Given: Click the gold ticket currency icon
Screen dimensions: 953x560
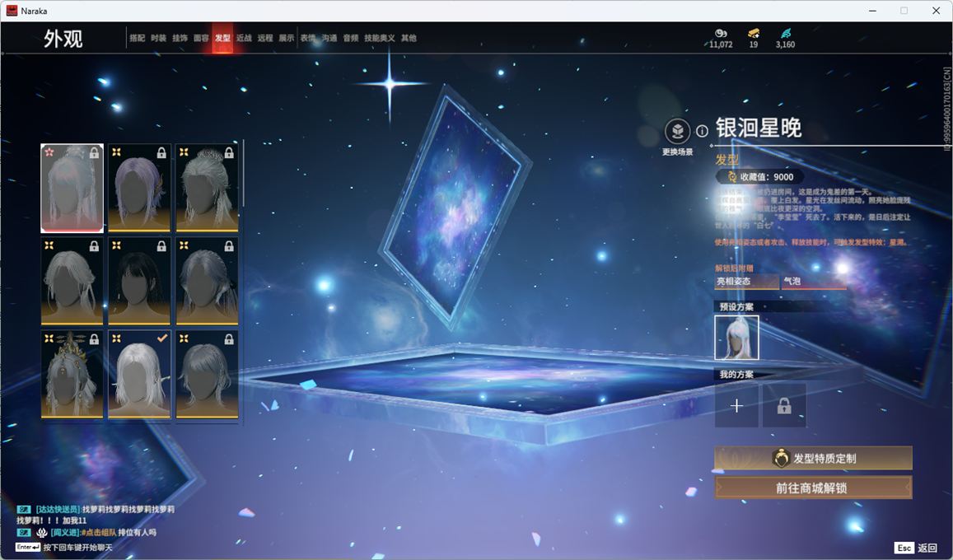Looking at the screenshot, I should coord(753,34).
